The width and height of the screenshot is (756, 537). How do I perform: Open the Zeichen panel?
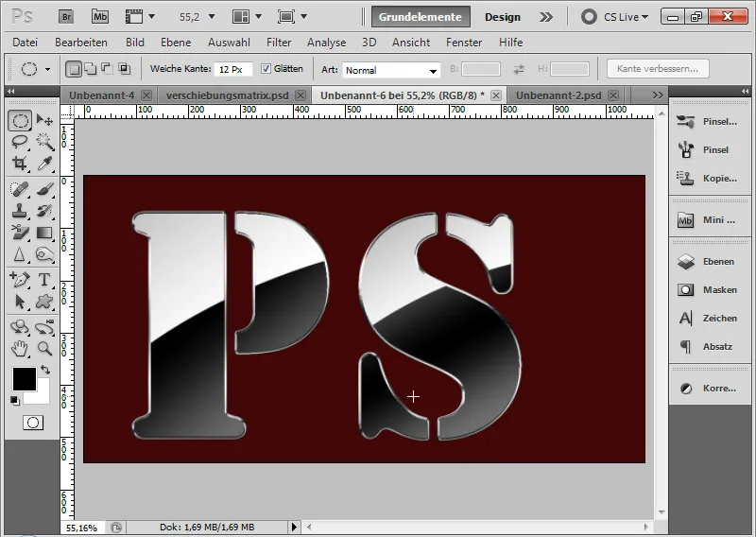(708, 318)
